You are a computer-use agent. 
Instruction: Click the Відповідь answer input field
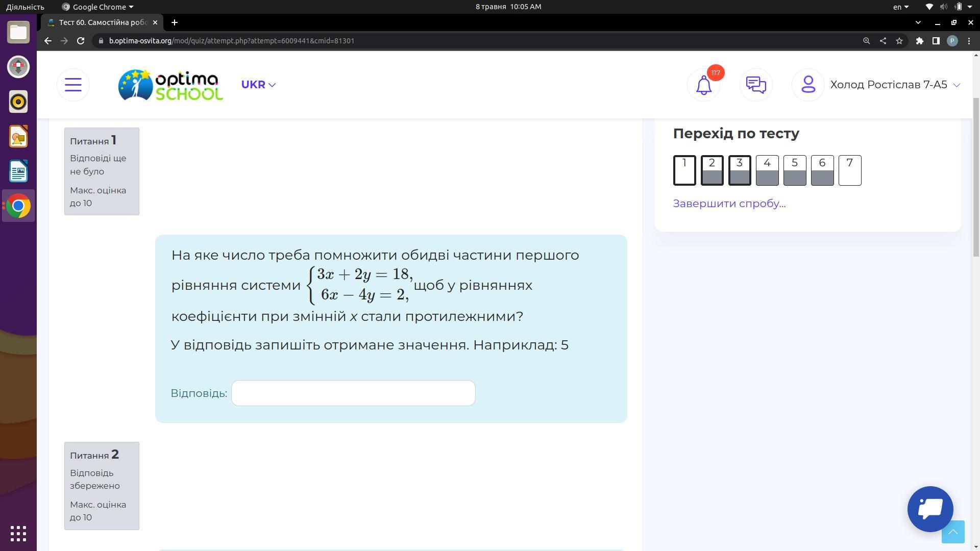coord(353,393)
